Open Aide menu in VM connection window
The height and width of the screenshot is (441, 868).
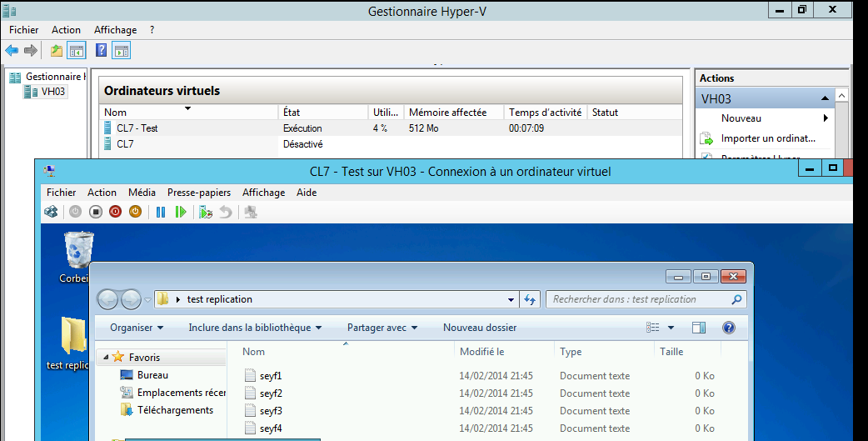coord(307,193)
